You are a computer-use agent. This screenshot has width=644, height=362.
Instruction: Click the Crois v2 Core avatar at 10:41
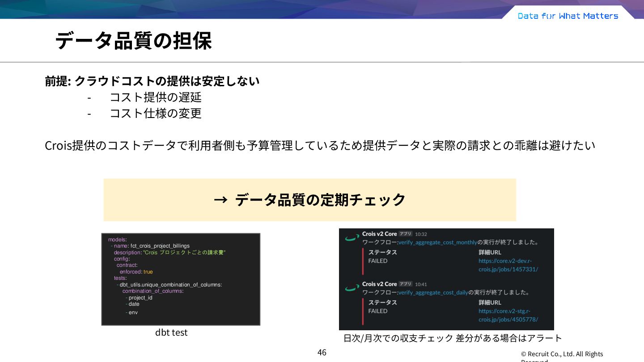click(352, 287)
